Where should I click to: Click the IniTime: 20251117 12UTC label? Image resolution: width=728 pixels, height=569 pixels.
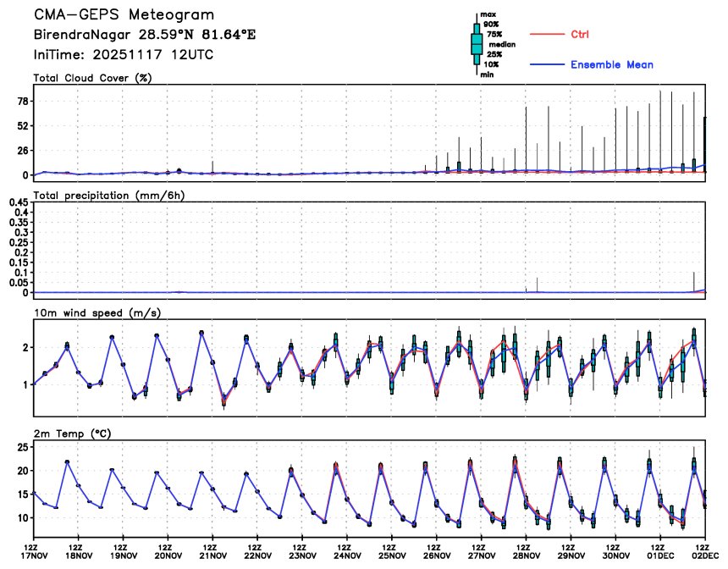[x=123, y=55]
